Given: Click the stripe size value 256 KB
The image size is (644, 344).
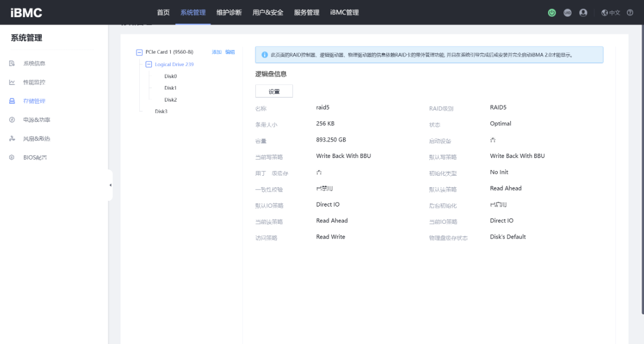Looking at the screenshot, I should point(325,124).
